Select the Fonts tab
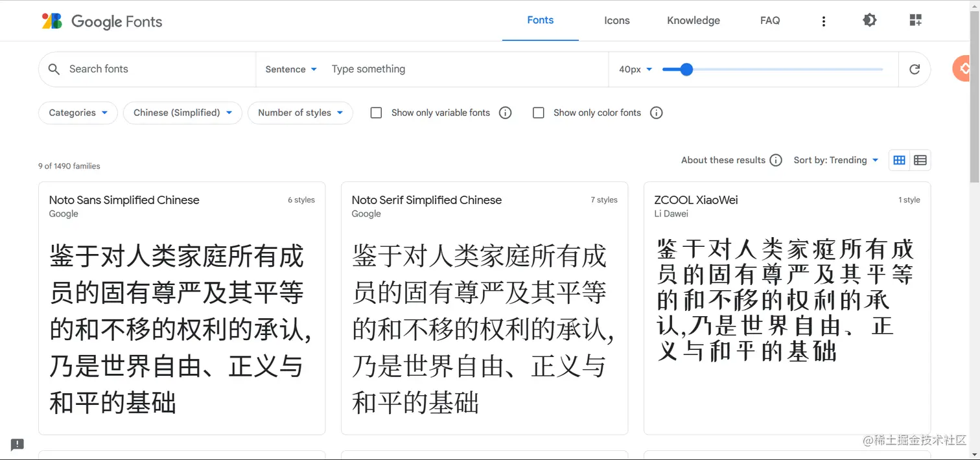 click(x=540, y=20)
